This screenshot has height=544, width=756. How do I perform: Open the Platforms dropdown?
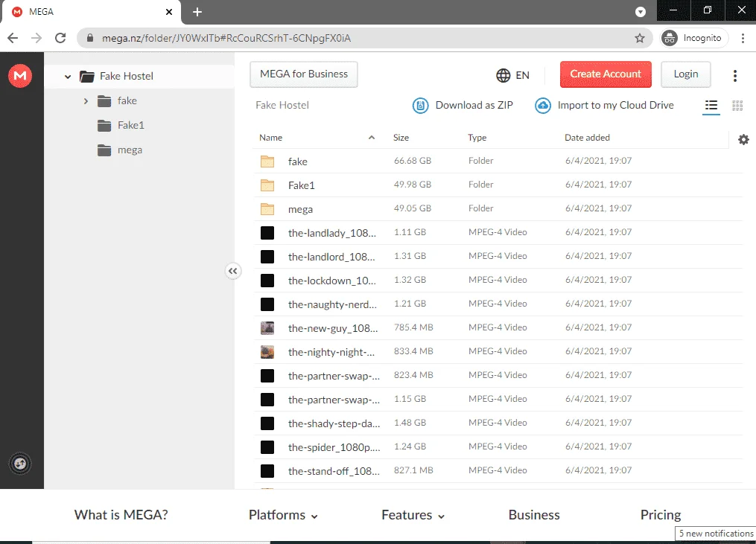coord(283,515)
